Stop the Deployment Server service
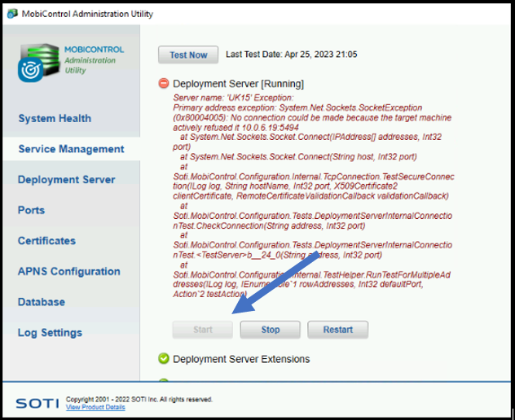Viewport: 515px width, 420px height. coord(271,330)
